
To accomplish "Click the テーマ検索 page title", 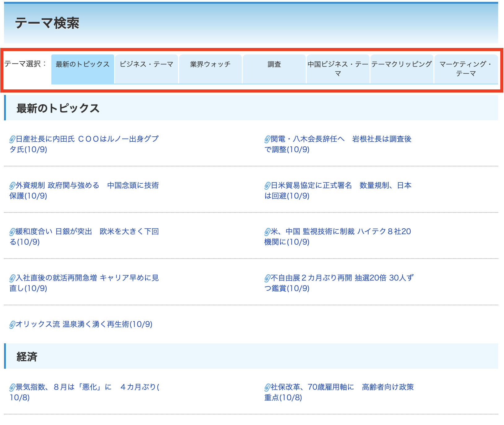I will (x=47, y=23).
